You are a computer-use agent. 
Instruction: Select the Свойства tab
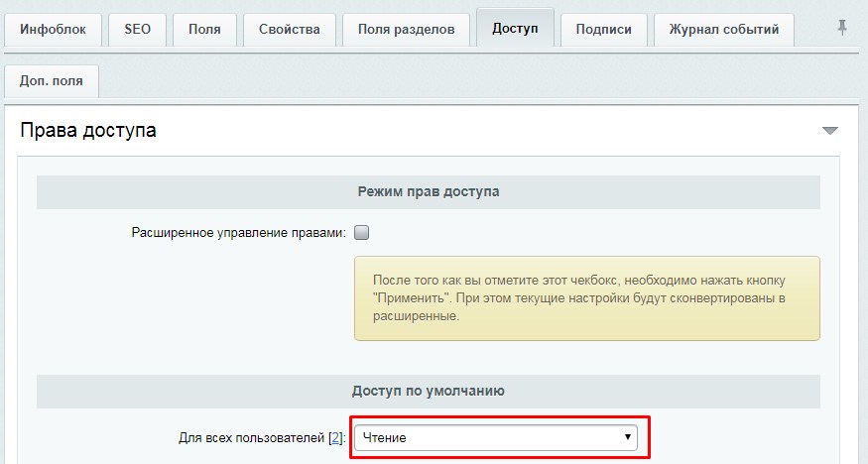point(289,29)
